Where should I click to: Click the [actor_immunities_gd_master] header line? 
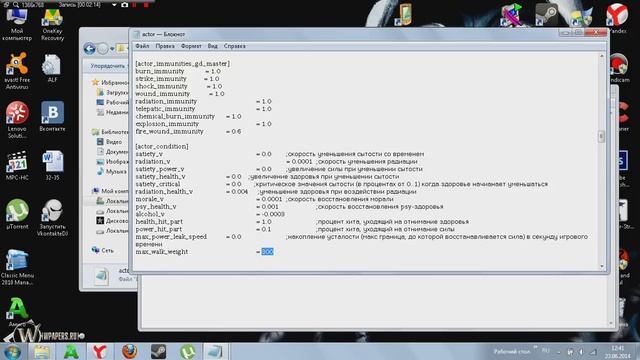(183, 64)
